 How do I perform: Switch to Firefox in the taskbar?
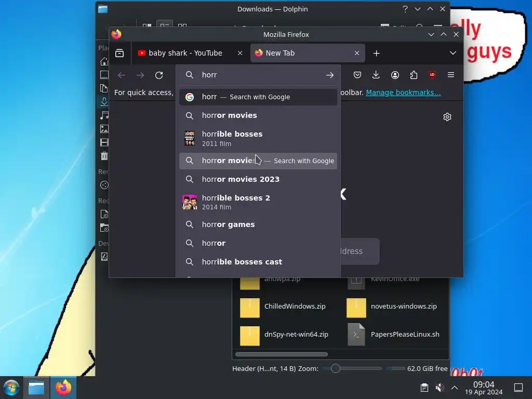tap(63, 388)
